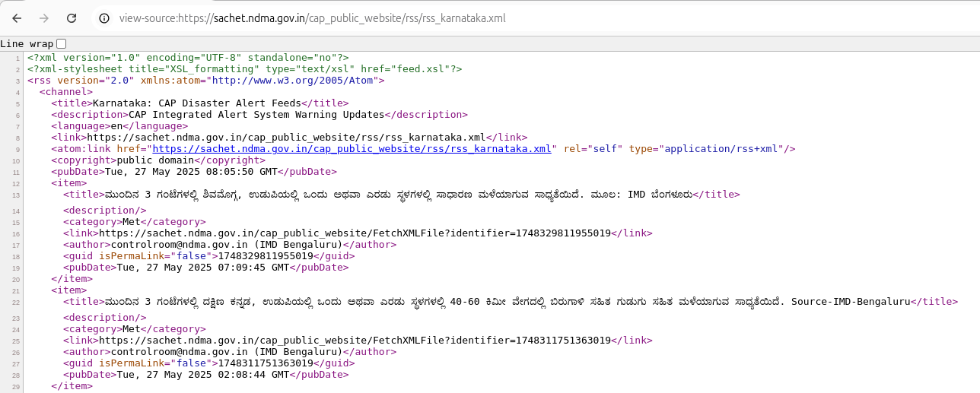This screenshot has height=393, width=980.
Task: Click guid value 1748311751363019
Action: (266, 363)
